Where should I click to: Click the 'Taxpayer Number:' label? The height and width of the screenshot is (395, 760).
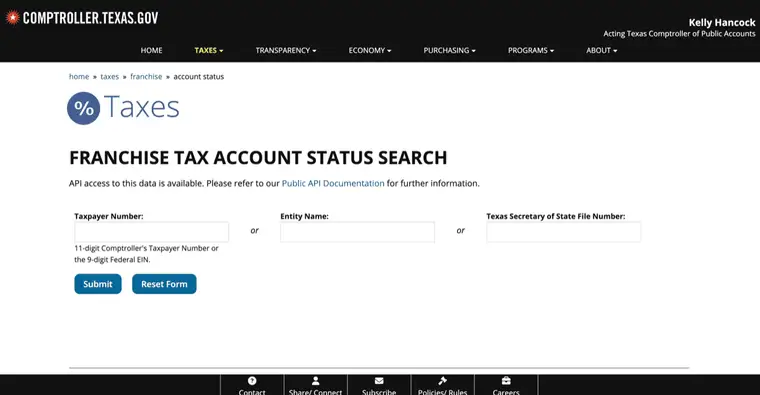(109, 216)
